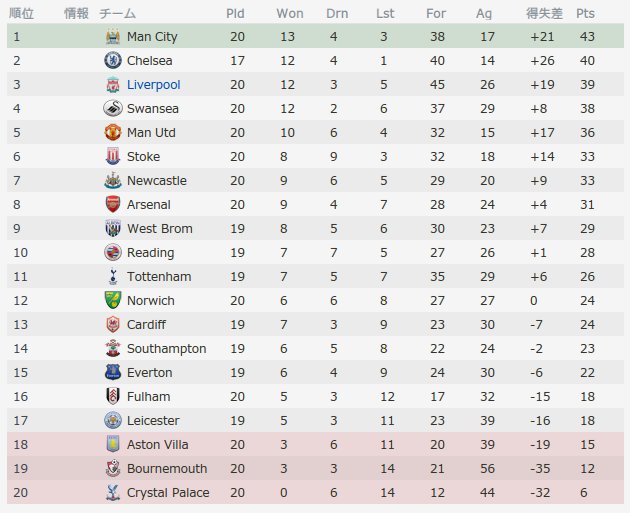Select the Aston Villa table row
630x513 pixels.
point(315,445)
